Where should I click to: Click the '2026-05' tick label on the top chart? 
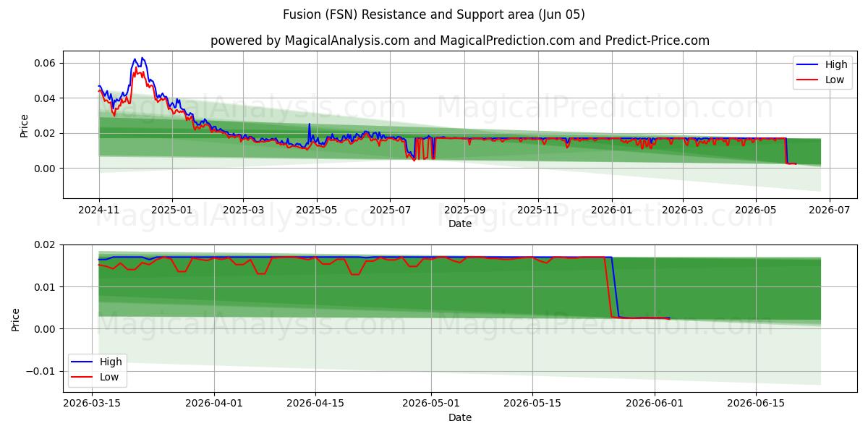pos(755,209)
